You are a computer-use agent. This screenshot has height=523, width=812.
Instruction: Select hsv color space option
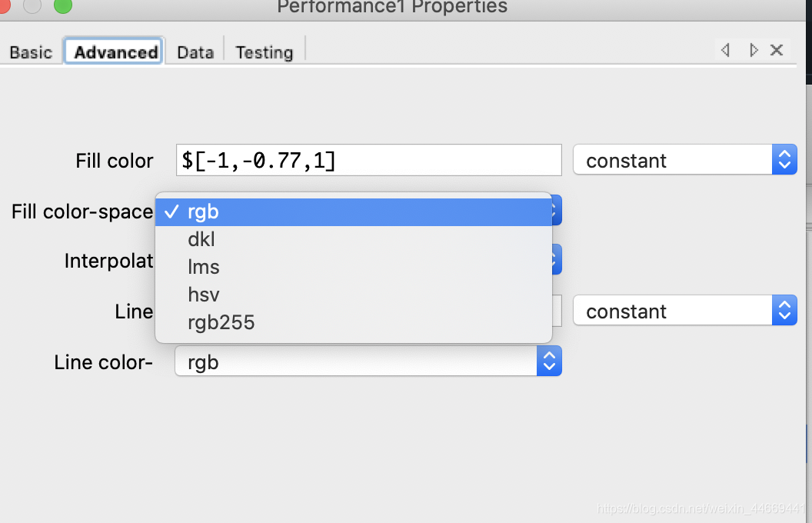354,295
